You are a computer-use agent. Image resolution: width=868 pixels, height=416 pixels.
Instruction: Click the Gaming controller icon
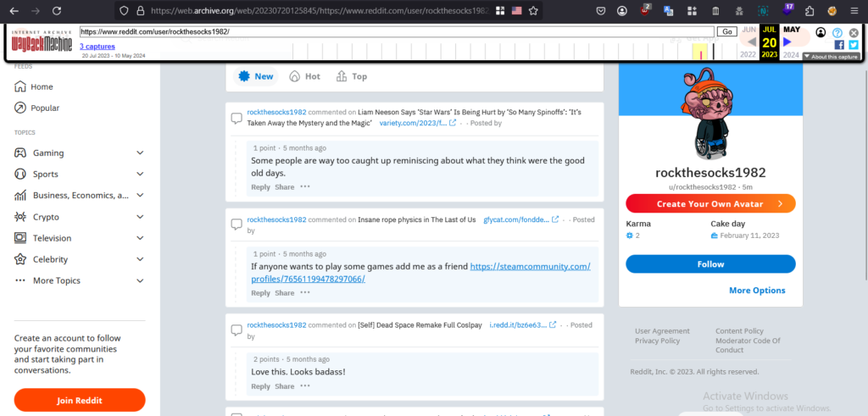[20, 153]
